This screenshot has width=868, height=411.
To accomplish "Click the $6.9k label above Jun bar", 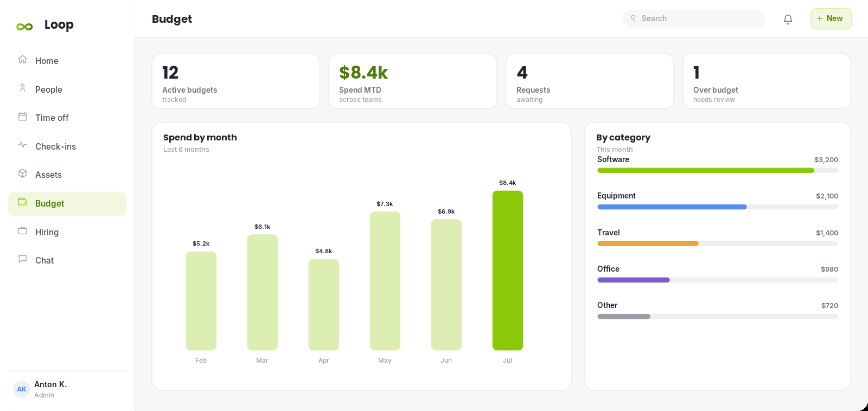I will [x=446, y=211].
